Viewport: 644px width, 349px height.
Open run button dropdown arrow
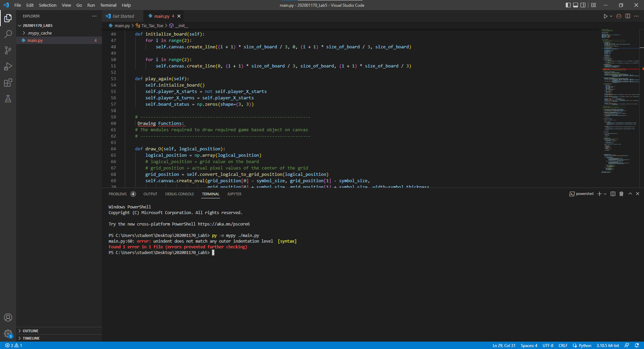tap(611, 16)
